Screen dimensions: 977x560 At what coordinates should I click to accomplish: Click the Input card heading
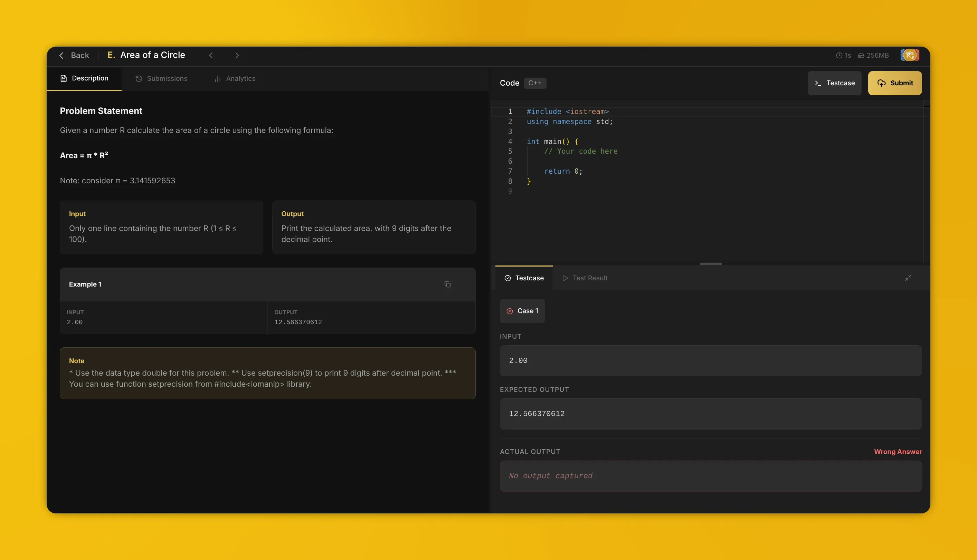point(77,214)
